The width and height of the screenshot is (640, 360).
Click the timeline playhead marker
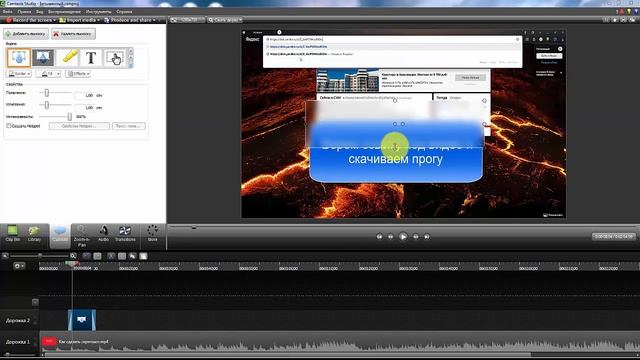(72, 264)
